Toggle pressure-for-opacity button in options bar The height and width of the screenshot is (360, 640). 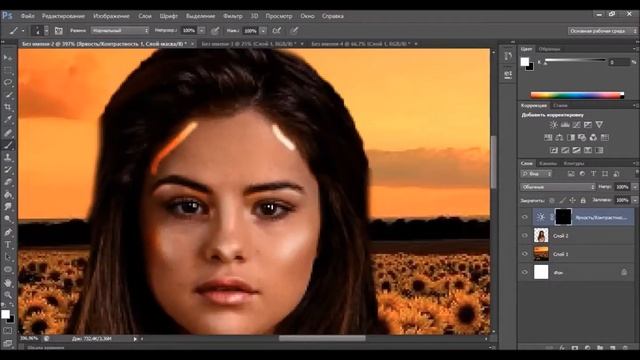click(x=215, y=31)
